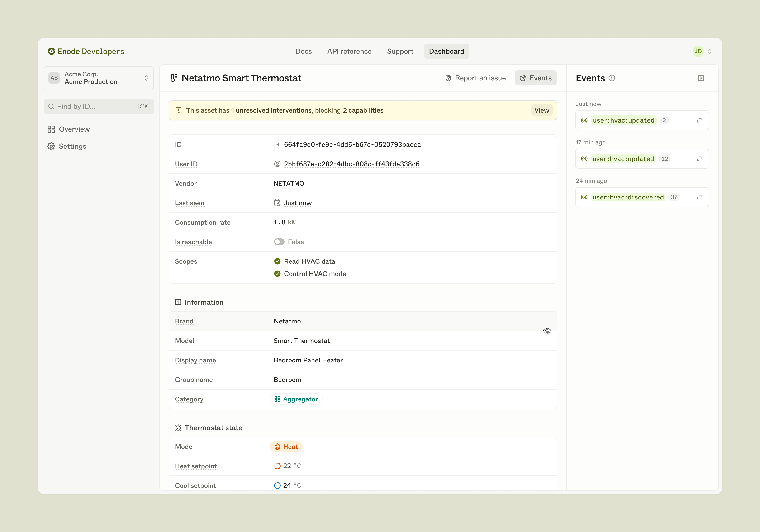Click the user icon beside User ID
The width and height of the screenshot is (760, 532).
coord(277,164)
